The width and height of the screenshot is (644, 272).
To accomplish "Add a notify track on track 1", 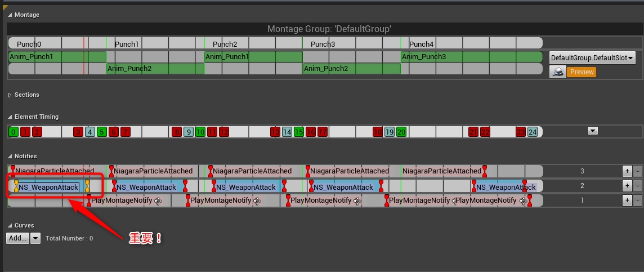I will point(627,200).
